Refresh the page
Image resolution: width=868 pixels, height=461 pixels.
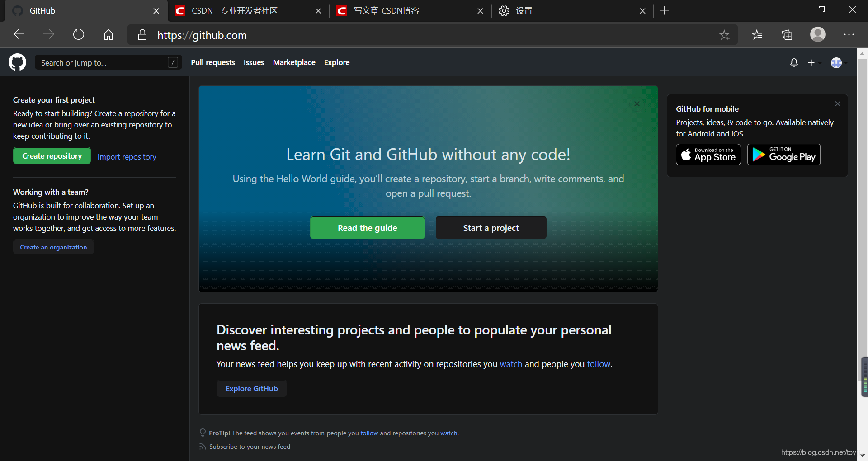(x=79, y=34)
